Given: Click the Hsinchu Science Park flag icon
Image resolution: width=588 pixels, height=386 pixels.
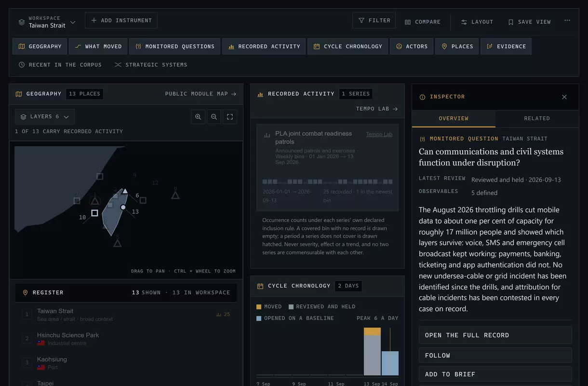Looking at the screenshot, I should [41, 343].
